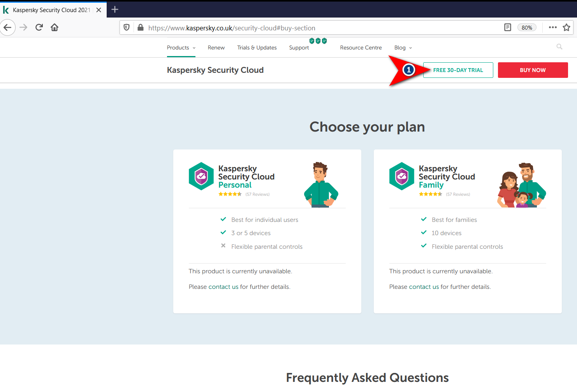Click the Family plan star rating
This screenshot has width=577, height=392.
[x=431, y=194]
